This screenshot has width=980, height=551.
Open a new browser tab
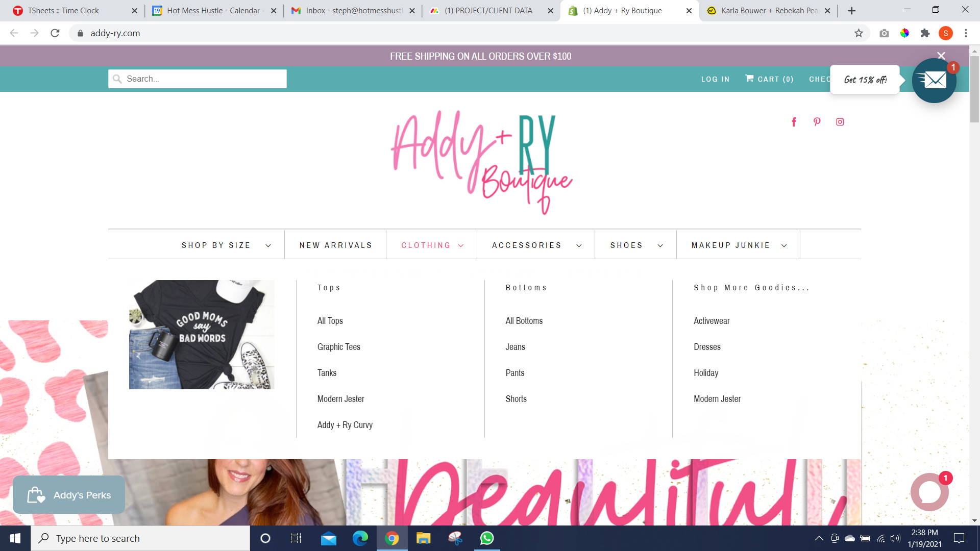(851, 11)
